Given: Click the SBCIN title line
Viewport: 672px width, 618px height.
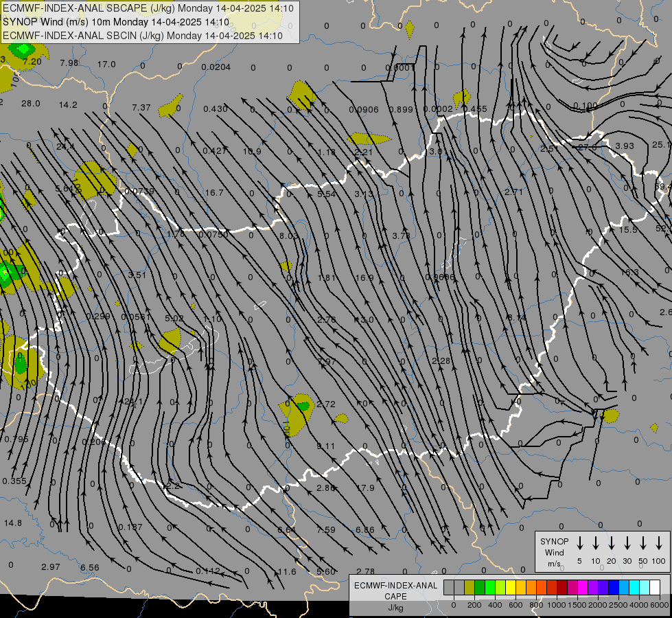Looking at the screenshot, I should 143,36.
